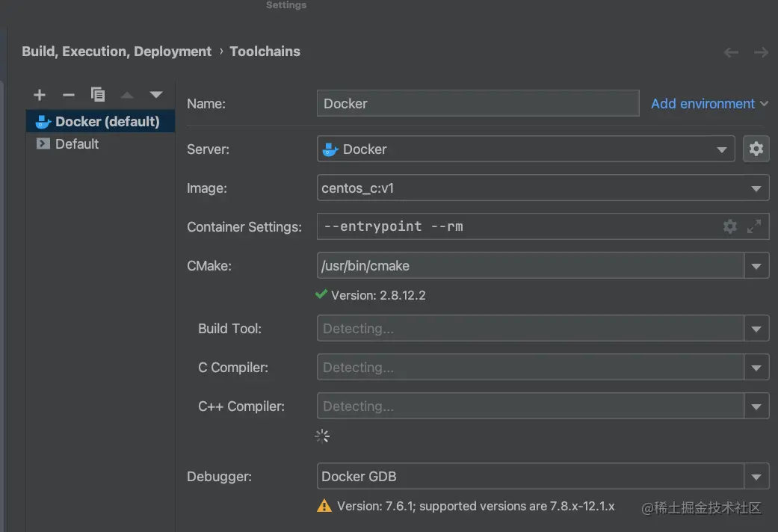778x532 pixels.
Task: Expand the Container Settings field
Action: pos(754,226)
